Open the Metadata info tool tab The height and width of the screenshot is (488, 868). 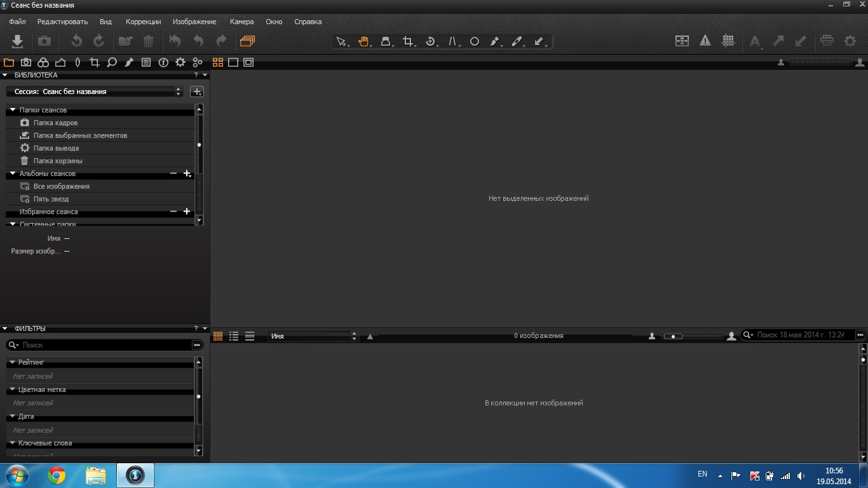pos(163,62)
